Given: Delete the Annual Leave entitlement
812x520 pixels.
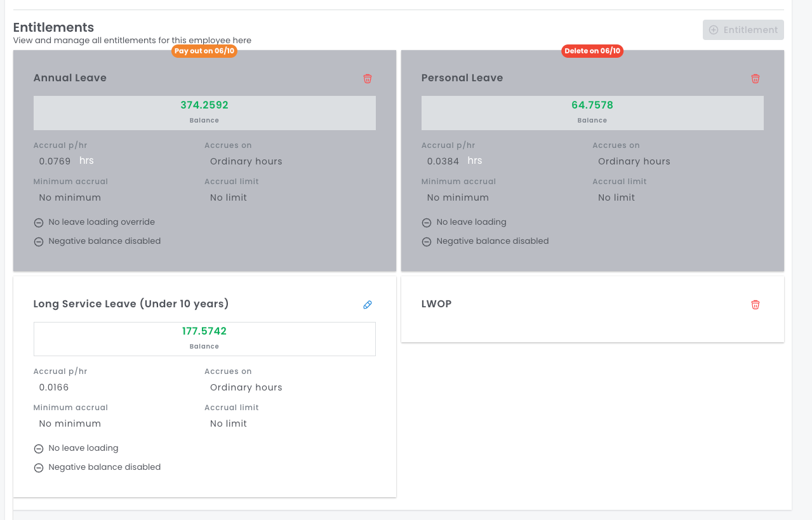Looking at the screenshot, I should point(367,79).
